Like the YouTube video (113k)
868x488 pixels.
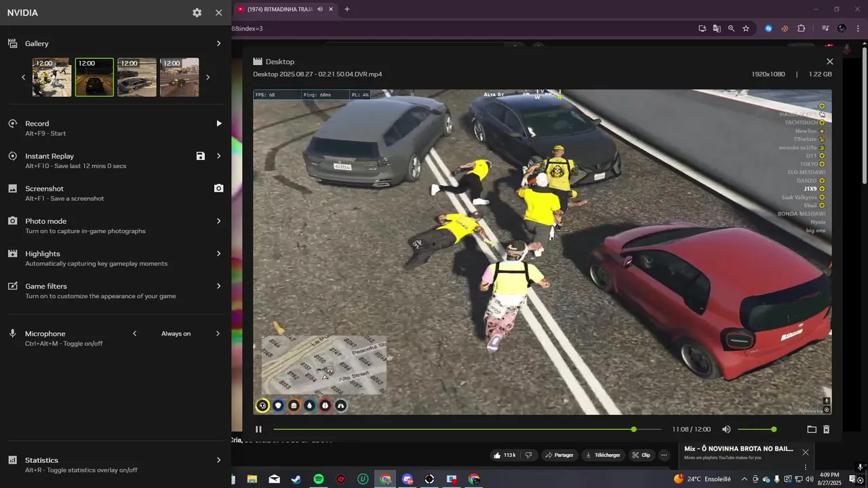505,455
